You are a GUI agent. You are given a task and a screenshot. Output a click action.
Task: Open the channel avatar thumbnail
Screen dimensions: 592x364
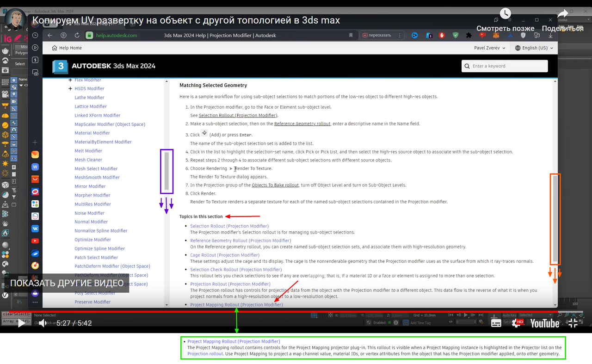point(16,20)
